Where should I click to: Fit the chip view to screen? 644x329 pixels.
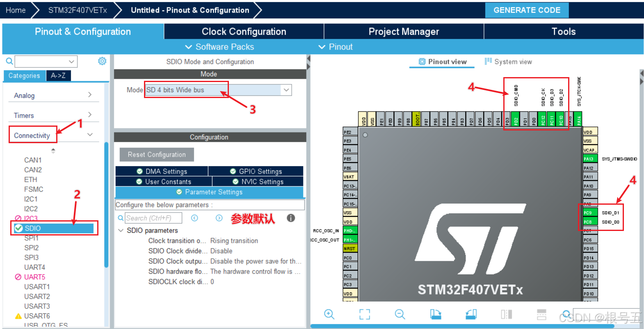(x=365, y=314)
